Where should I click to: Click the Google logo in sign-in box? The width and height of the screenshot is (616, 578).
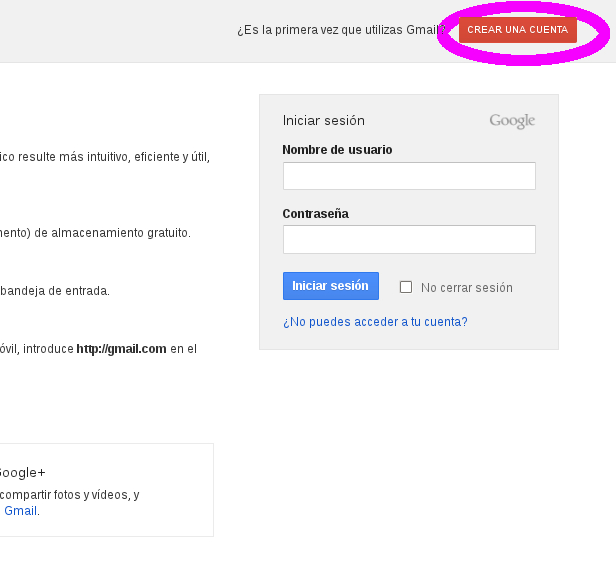click(512, 121)
